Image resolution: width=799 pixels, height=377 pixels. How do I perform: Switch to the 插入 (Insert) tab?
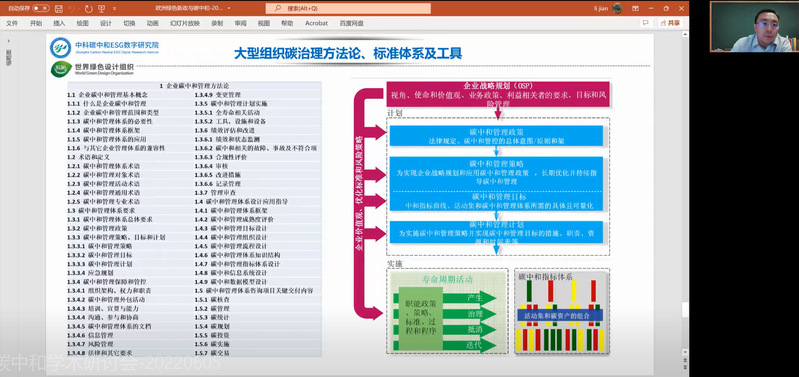[59, 23]
